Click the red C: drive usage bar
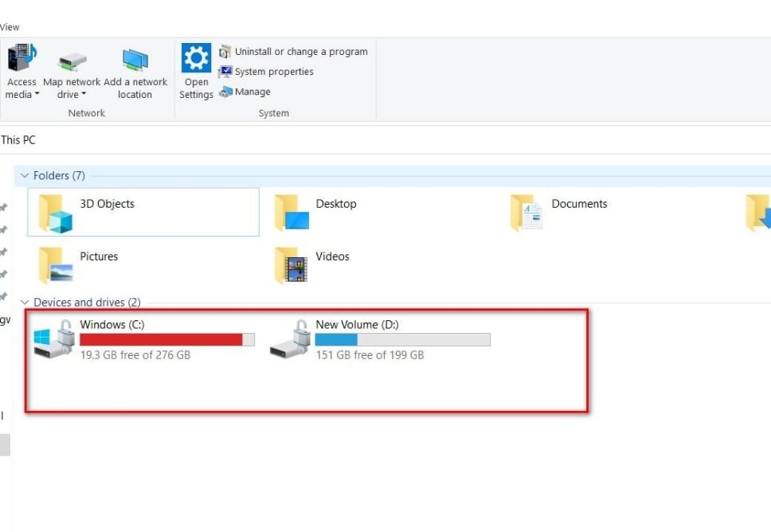 (x=161, y=340)
